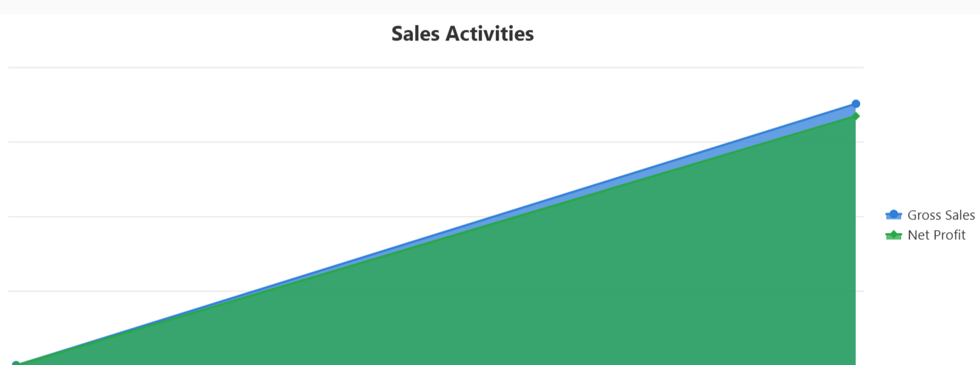This screenshot has width=980, height=365.
Task: Click blank space beneath the Net Profit legend
Action: pyautogui.click(x=930, y=298)
